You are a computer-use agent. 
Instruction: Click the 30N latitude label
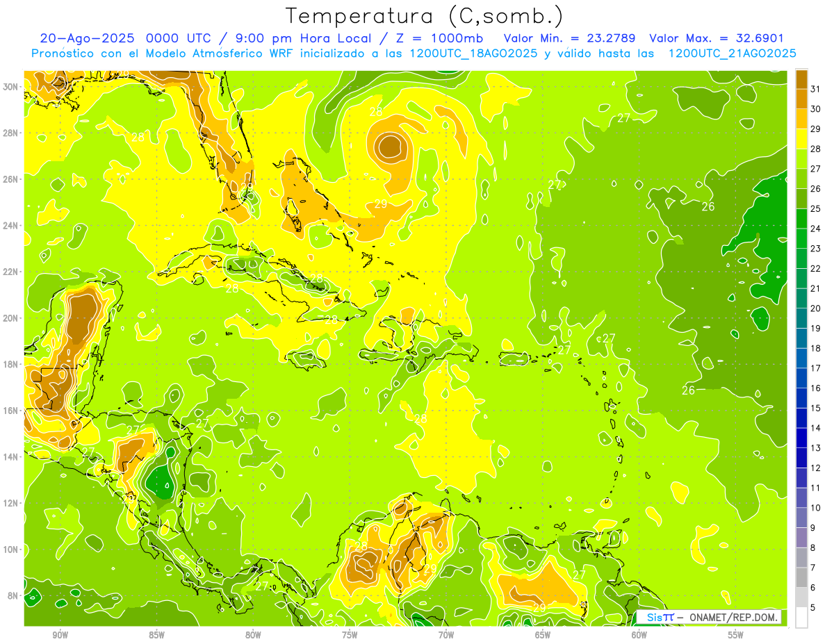11,86
